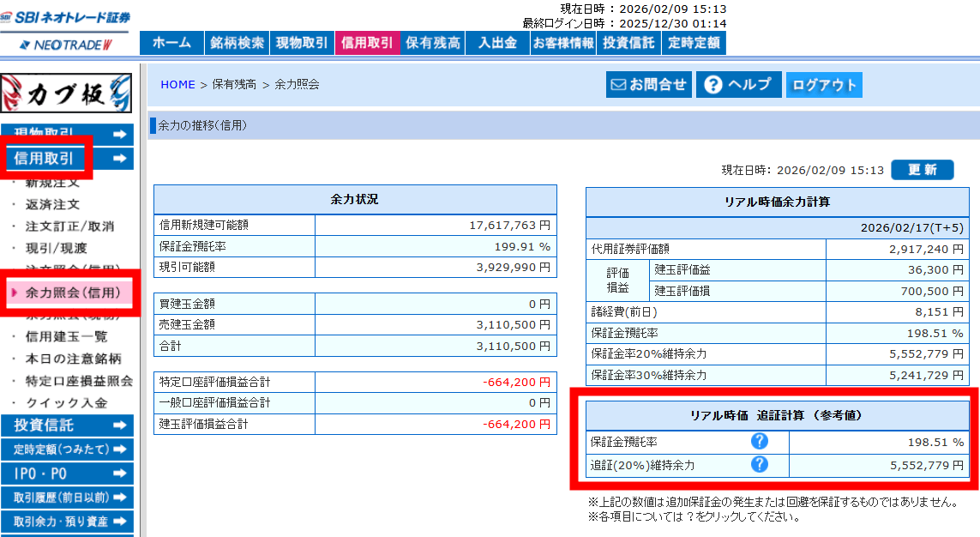Follow the HOME breadcrumb link
Viewport: 980px width, 537px height.
(177, 84)
